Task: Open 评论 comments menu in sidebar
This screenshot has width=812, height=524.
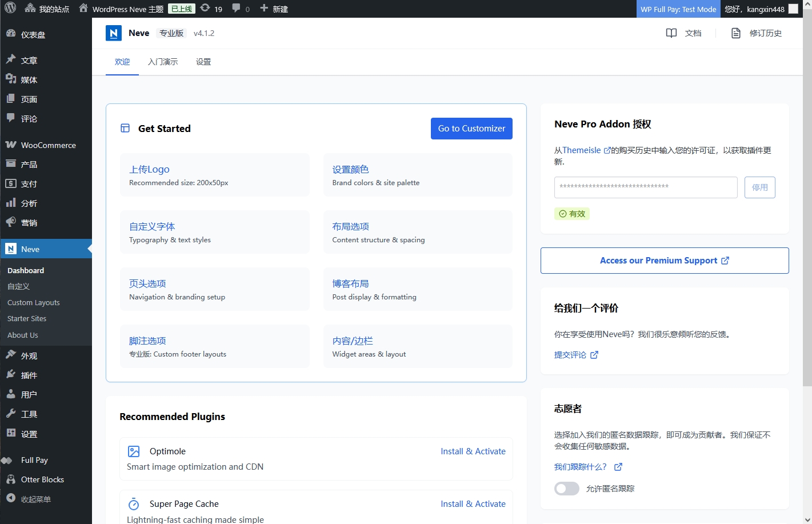Action: pos(46,118)
